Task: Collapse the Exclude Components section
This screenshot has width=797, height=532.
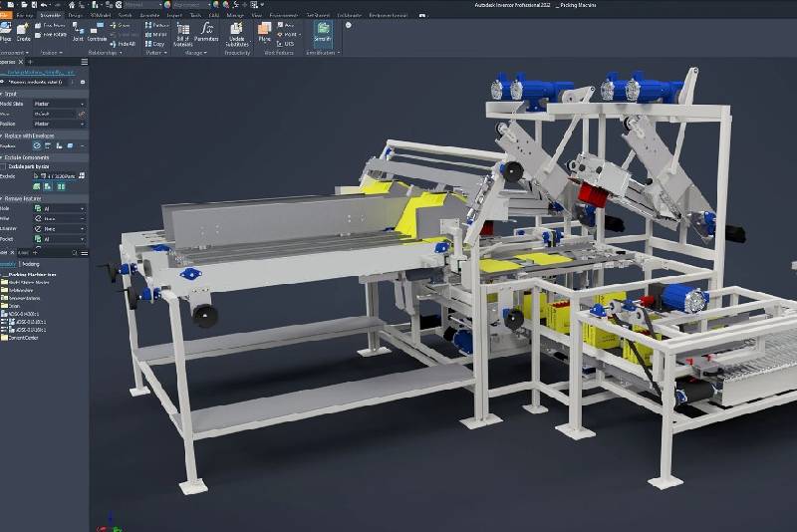Action: [2, 157]
